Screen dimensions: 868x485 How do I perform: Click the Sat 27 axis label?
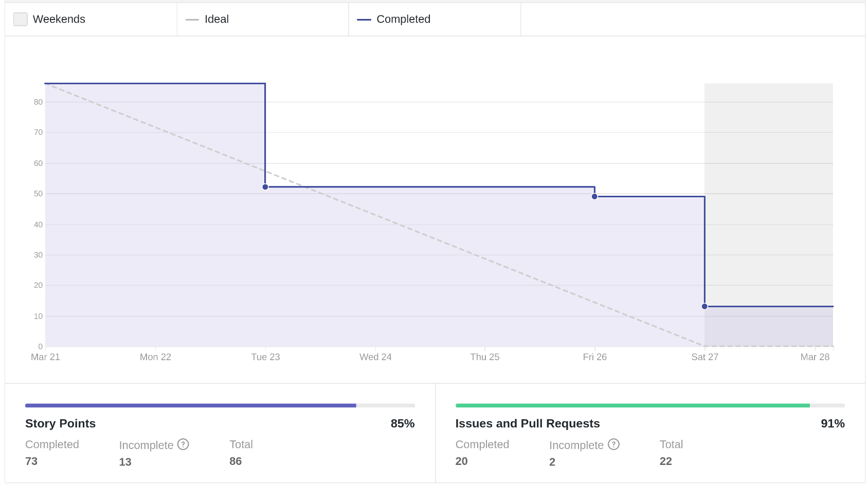[x=704, y=357]
